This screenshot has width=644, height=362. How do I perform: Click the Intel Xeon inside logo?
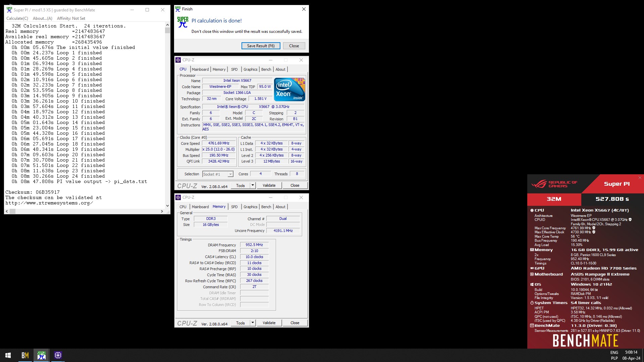(x=289, y=89)
